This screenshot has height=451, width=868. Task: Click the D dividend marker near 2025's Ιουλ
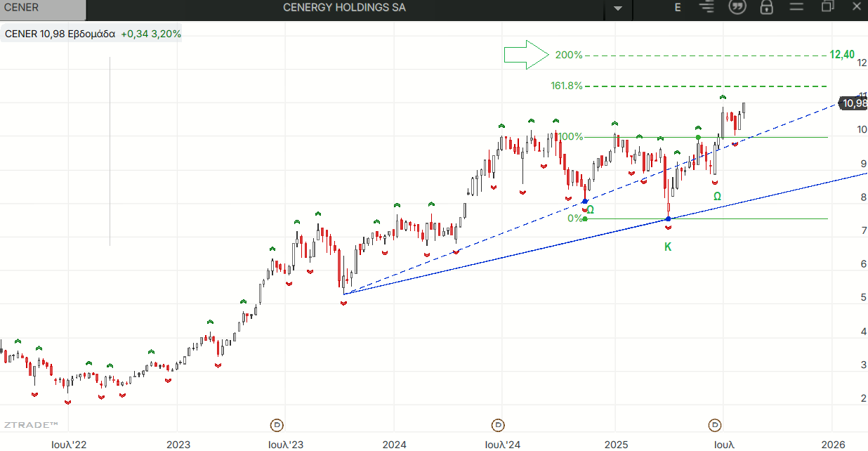click(715, 425)
